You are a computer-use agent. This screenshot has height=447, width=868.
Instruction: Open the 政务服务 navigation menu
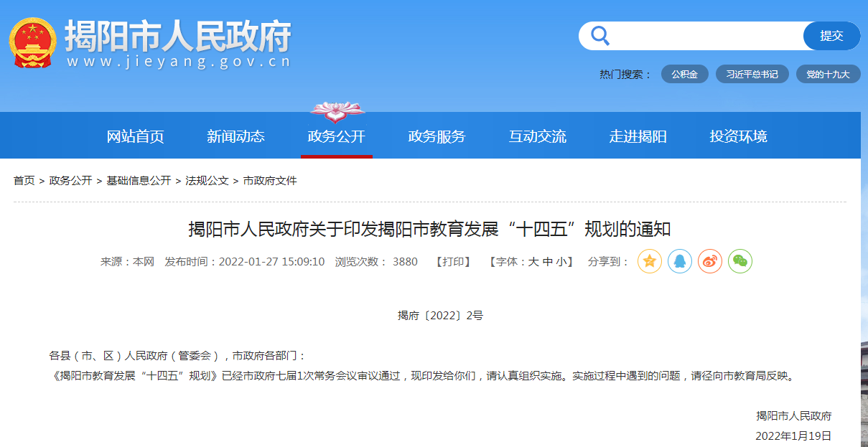[x=437, y=136]
